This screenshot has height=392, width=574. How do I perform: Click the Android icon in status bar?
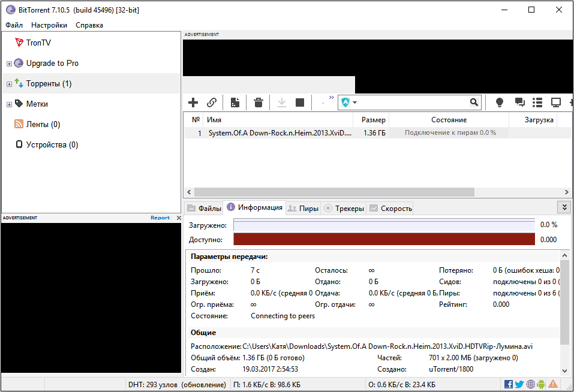point(541,384)
